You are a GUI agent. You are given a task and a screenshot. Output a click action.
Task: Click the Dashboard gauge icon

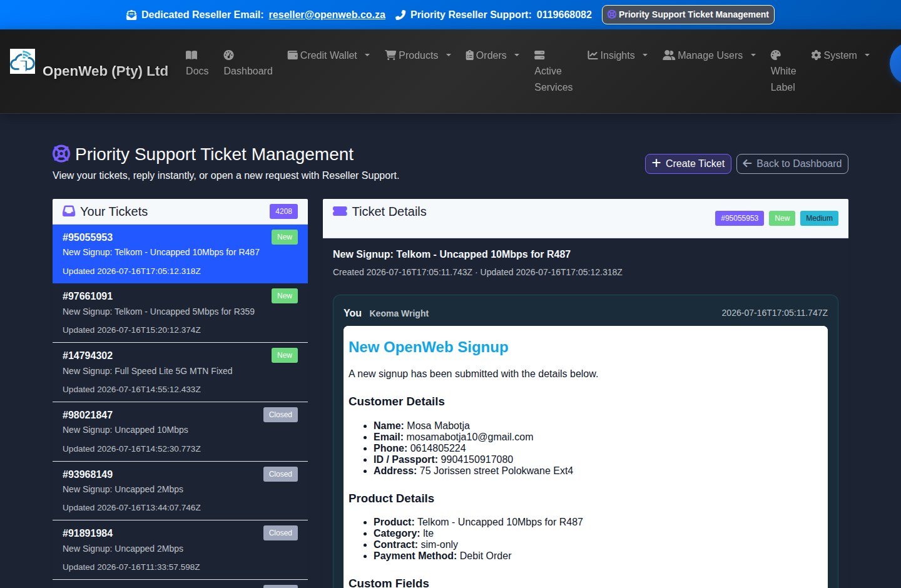pyautogui.click(x=228, y=55)
